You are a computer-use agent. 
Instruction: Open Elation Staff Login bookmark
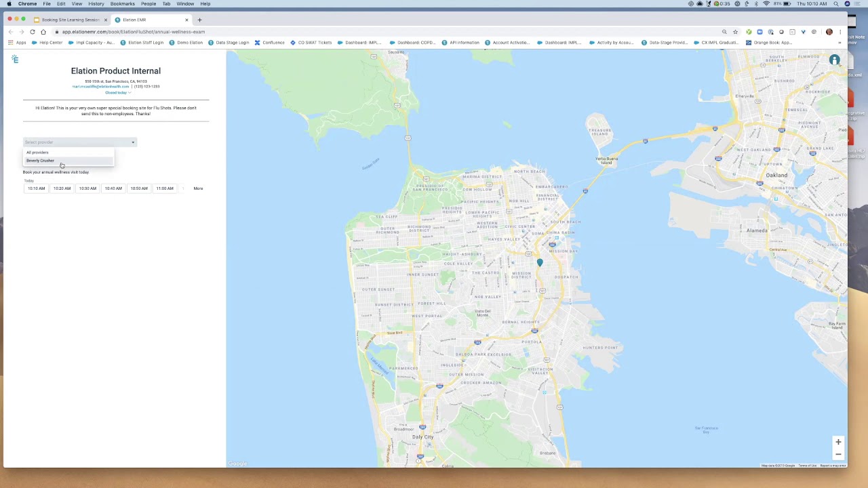point(142,43)
